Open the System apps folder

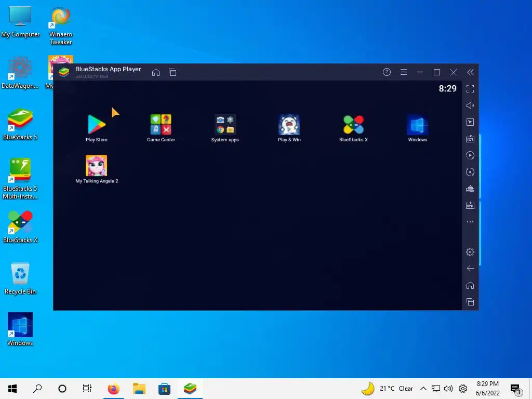225,128
